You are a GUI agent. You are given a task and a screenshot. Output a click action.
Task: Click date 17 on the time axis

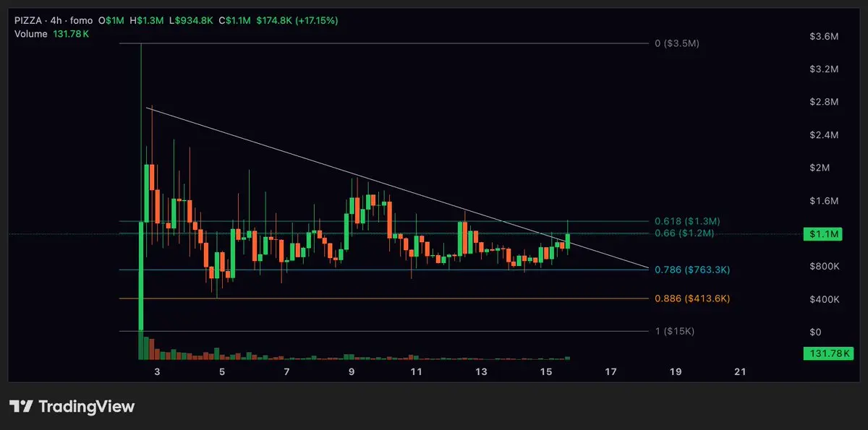click(610, 371)
